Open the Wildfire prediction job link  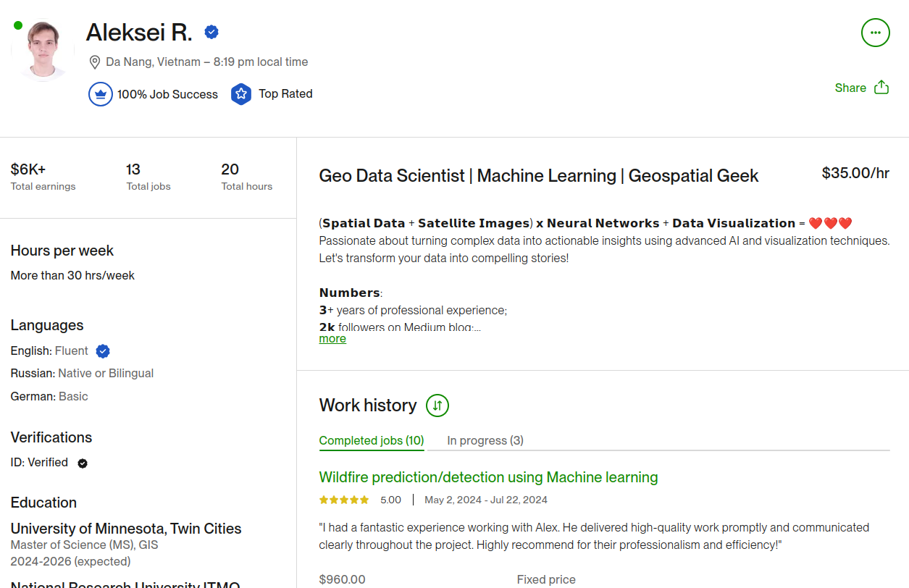(x=488, y=477)
